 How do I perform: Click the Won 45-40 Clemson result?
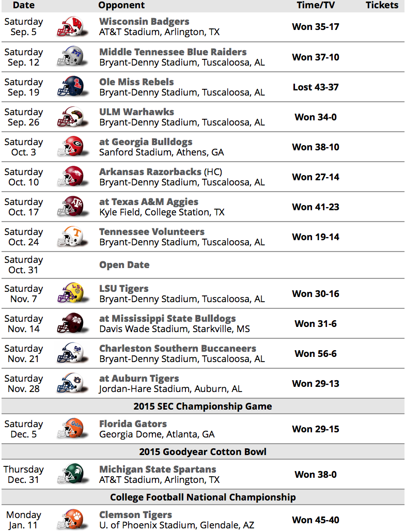click(316, 520)
